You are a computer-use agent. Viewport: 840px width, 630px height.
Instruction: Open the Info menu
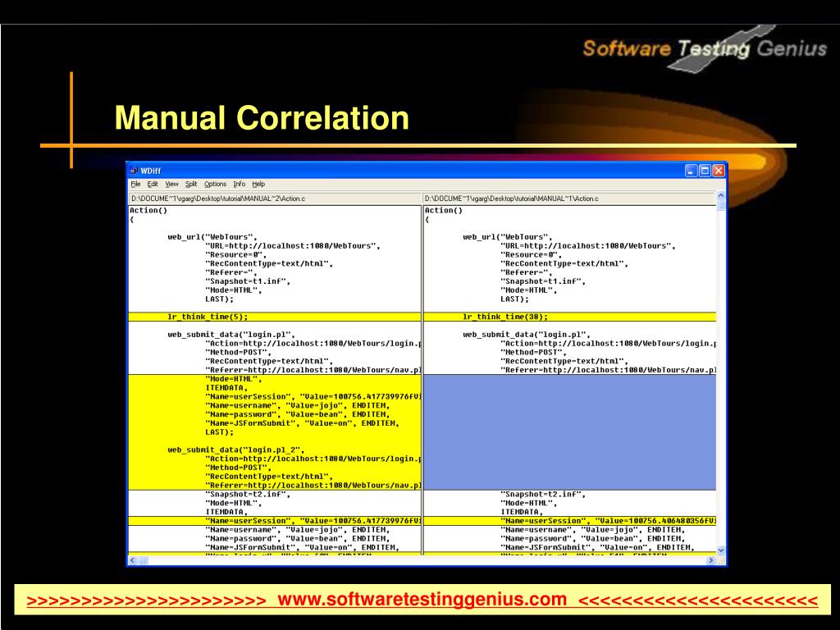tap(239, 184)
